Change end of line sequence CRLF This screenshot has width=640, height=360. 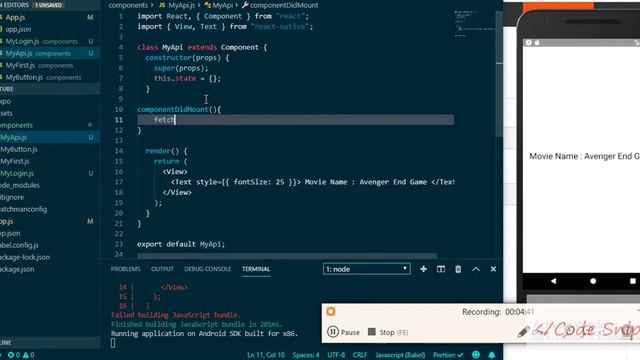tap(360, 355)
